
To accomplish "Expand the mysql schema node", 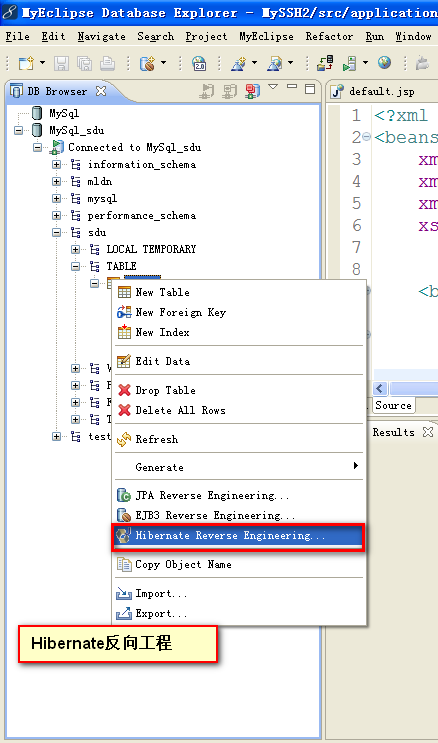I will pos(56,199).
